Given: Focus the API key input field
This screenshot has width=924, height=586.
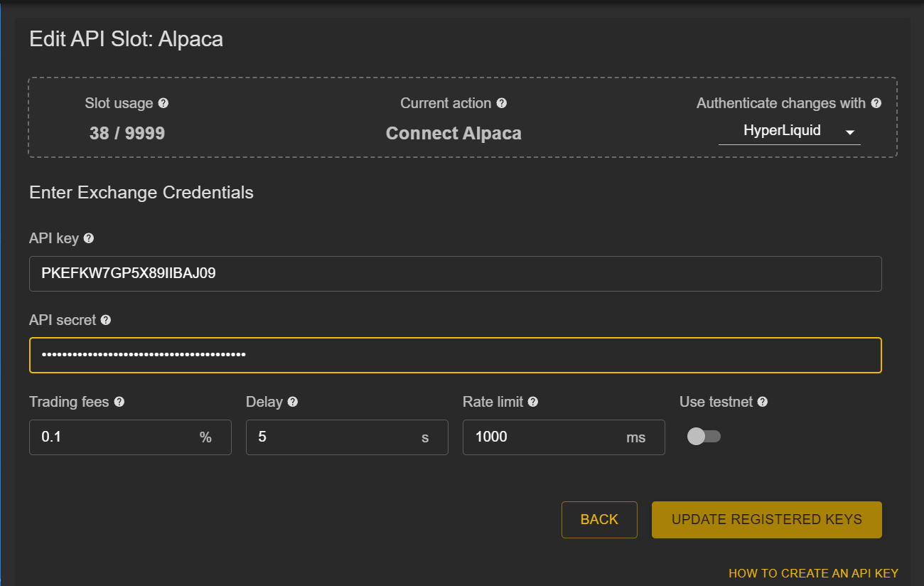Looking at the screenshot, I should point(456,274).
